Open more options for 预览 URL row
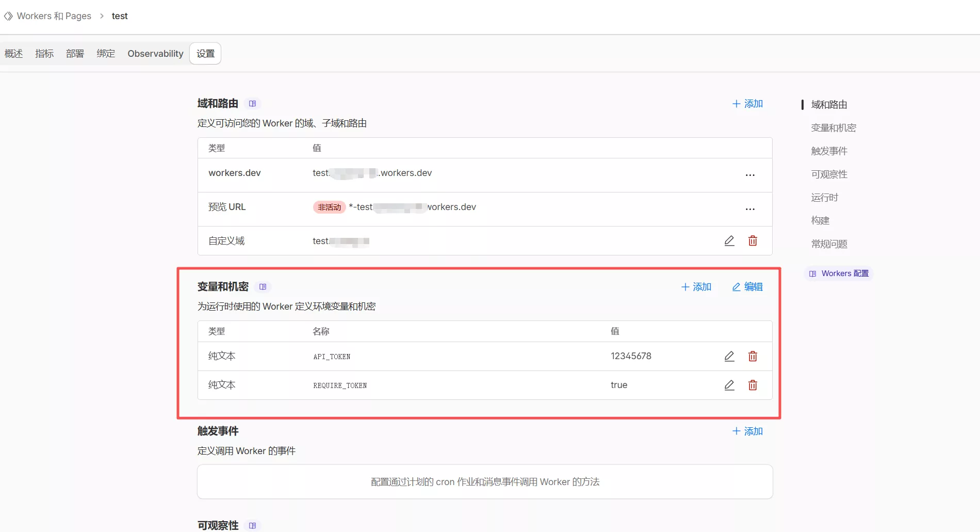This screenshot has width=980, height=532. (x=750, y=209)
